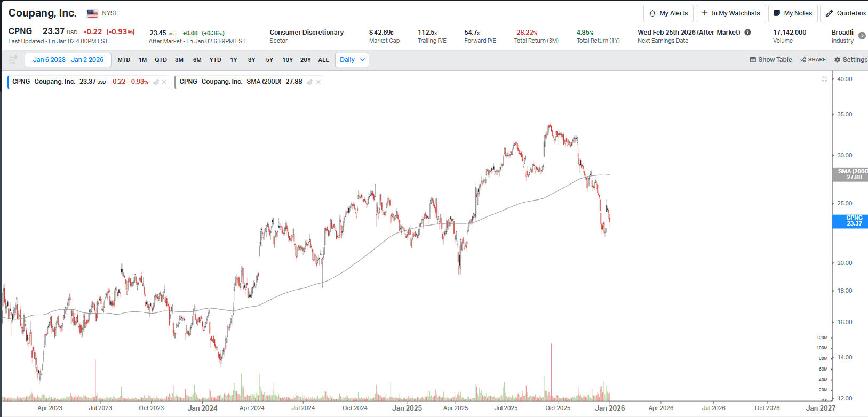
Task: Remove CPNG price series from chart
Action: (164, 82)
